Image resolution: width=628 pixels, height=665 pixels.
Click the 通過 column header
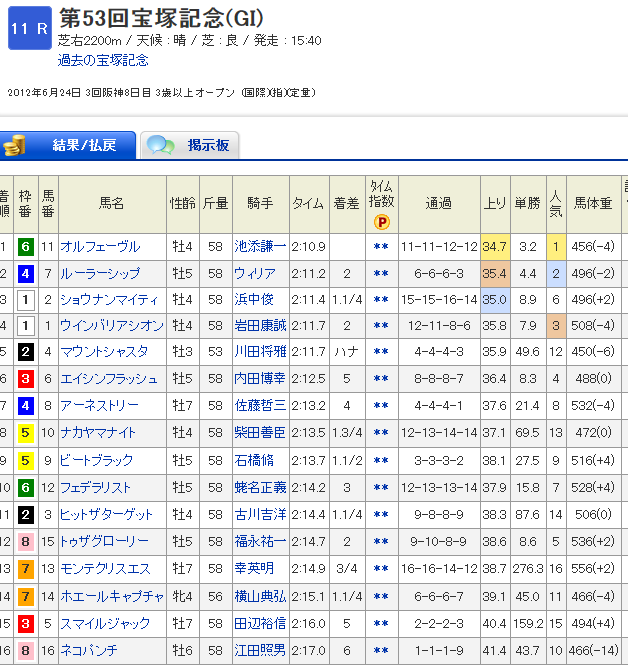tap(439, 204)
